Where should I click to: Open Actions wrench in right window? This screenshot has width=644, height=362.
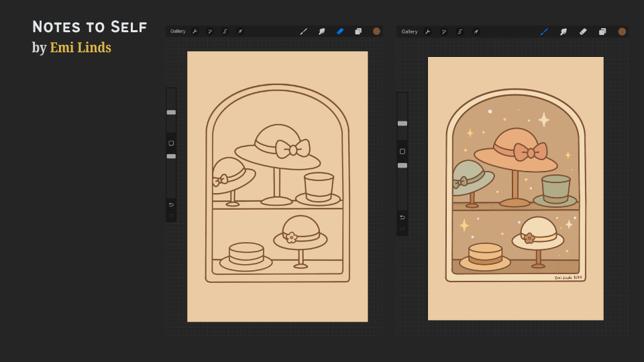427,32
